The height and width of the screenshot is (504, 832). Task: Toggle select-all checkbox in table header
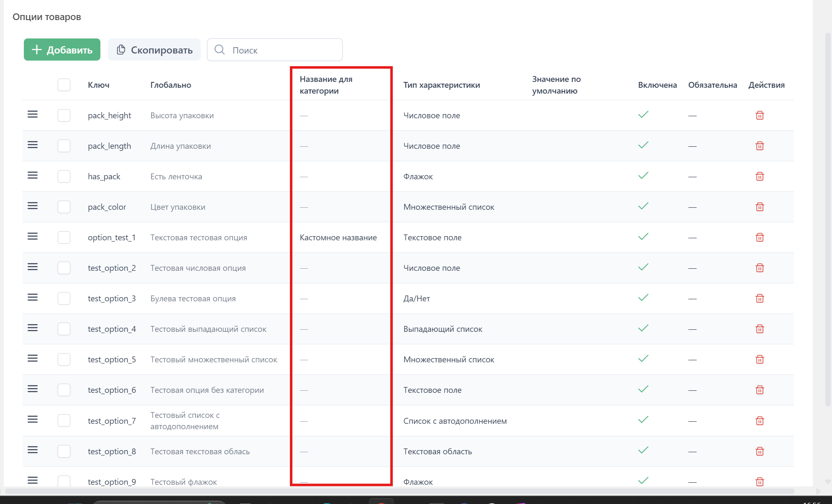[64, 85]
